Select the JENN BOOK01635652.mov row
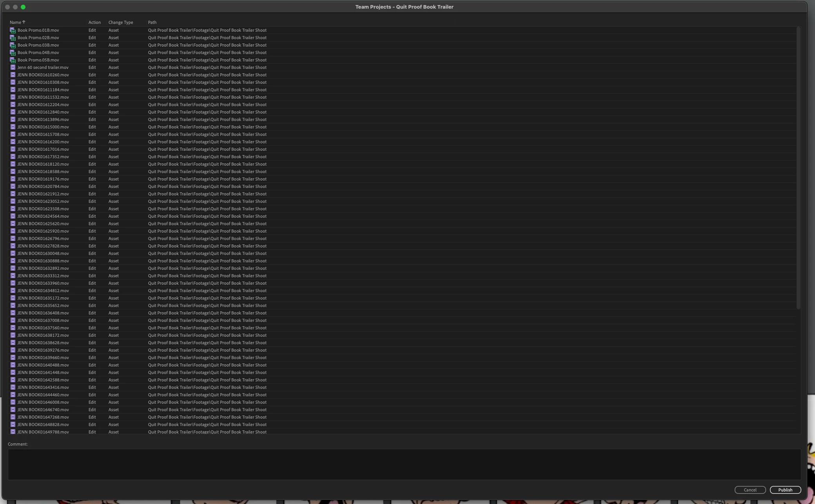 coord(43,305)
